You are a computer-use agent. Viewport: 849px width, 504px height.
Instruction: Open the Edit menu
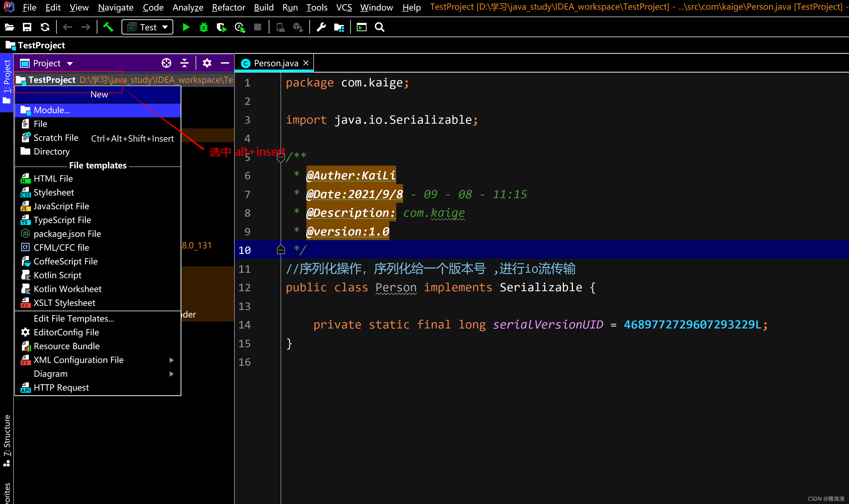click(x=53, y=7)
